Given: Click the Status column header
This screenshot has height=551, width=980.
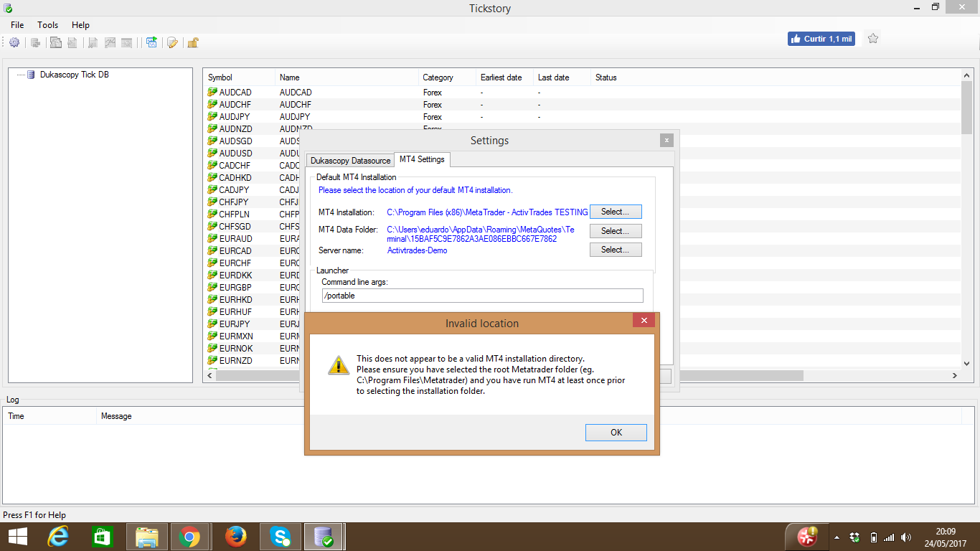Looking at the screenshot, I should 776,77.
